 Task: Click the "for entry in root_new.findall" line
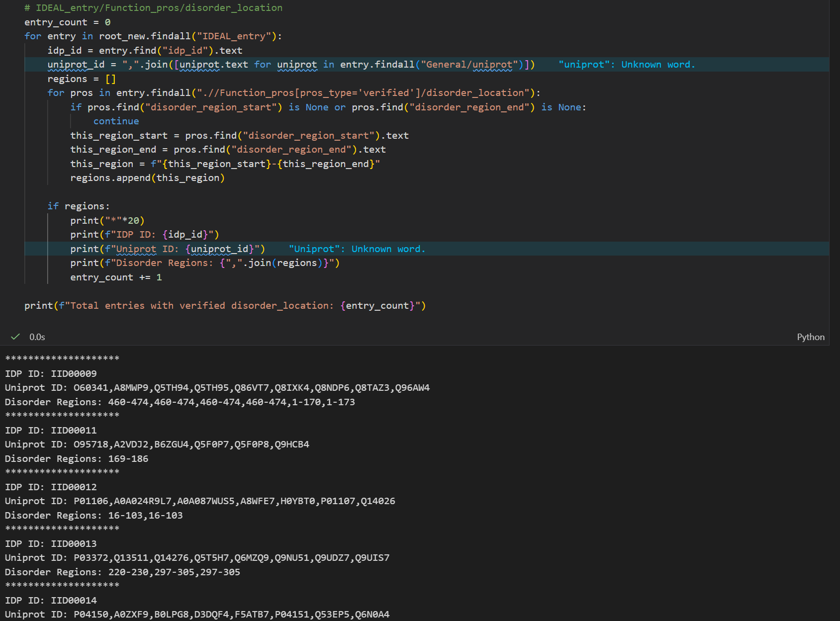(153, 36)
